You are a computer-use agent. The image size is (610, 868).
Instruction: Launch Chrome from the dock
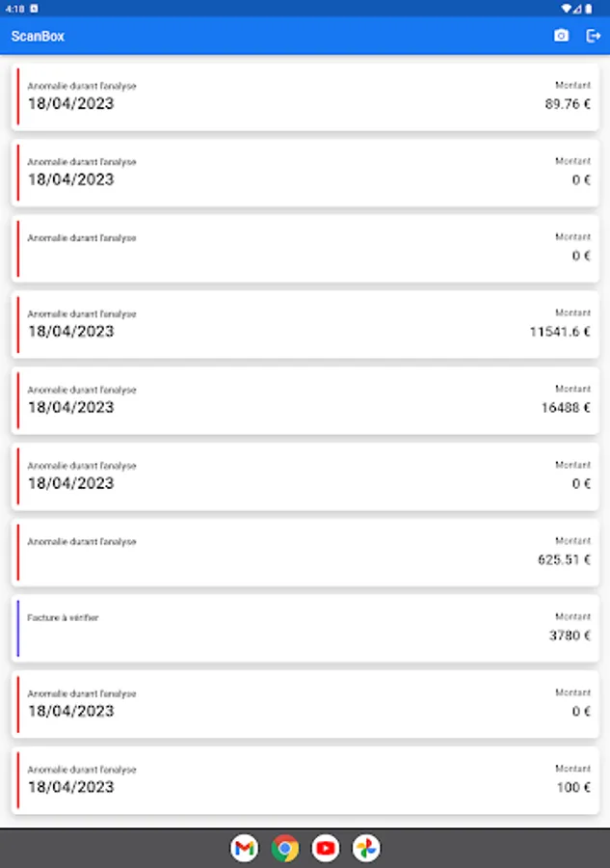[x=285, y=848]
